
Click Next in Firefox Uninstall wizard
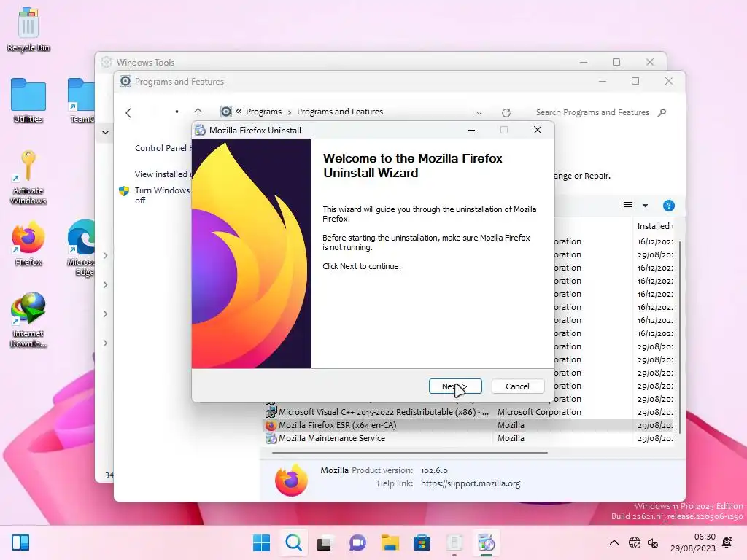pyautogui.click(x=455, y=386)
